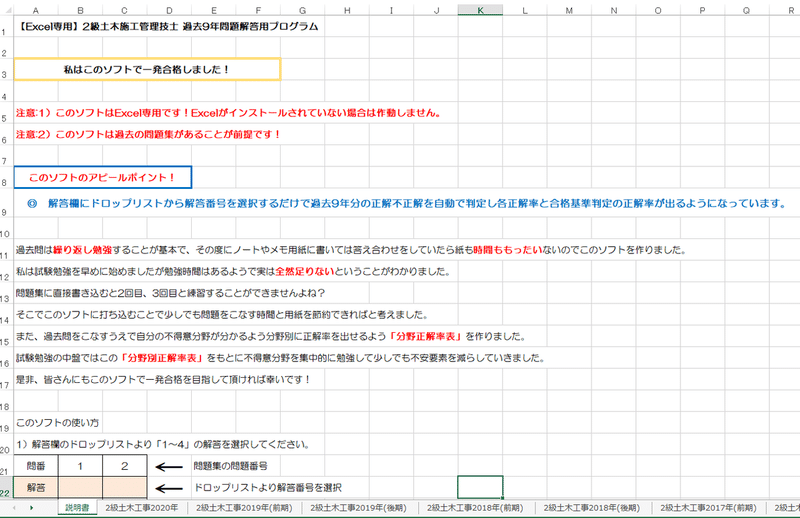Click the line starting 試験勉強の中盤では

click(x=280, y=358)
